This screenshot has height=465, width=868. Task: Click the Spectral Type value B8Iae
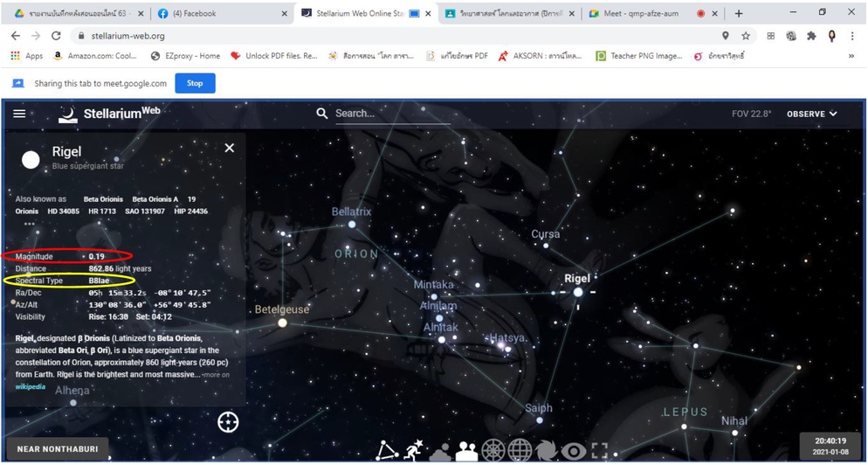tap(99, 281)
